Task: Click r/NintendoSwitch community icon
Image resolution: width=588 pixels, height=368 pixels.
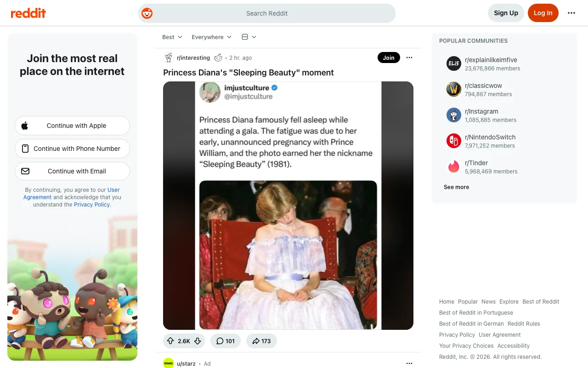Action: point(454,141)
